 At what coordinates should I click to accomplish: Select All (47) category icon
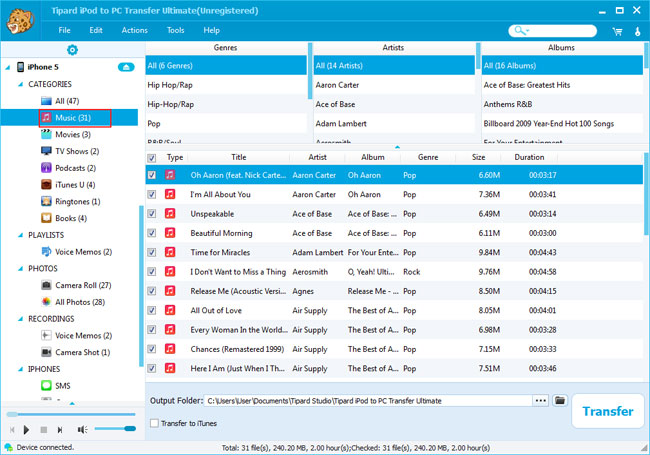[46, 101]
